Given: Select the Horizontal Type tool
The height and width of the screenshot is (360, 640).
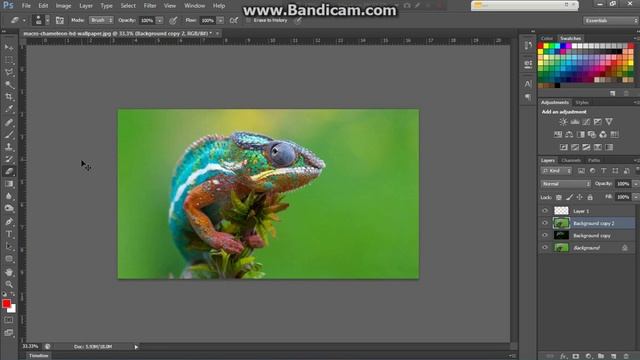Looking at the screenshot, I should pos(9,234).
